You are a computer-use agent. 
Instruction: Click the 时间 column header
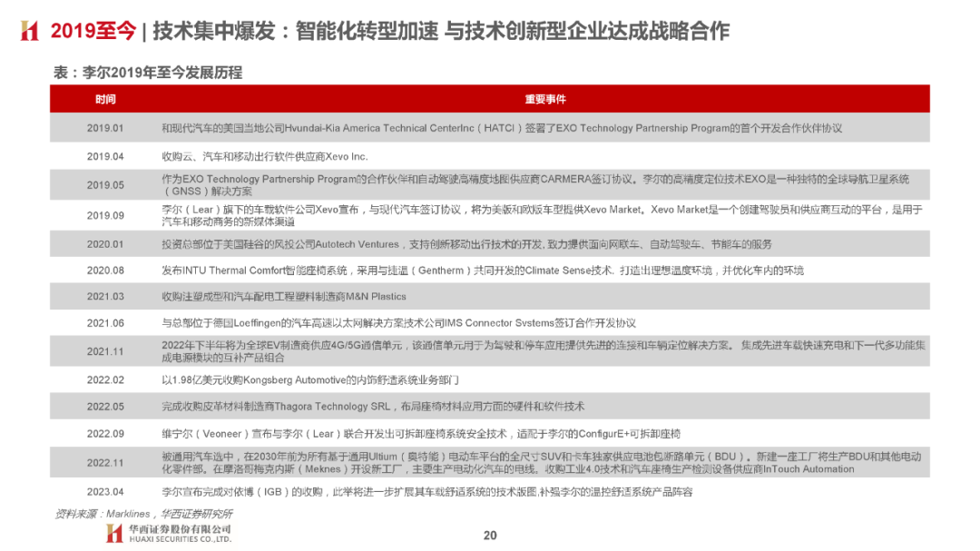tap(105, 100)
